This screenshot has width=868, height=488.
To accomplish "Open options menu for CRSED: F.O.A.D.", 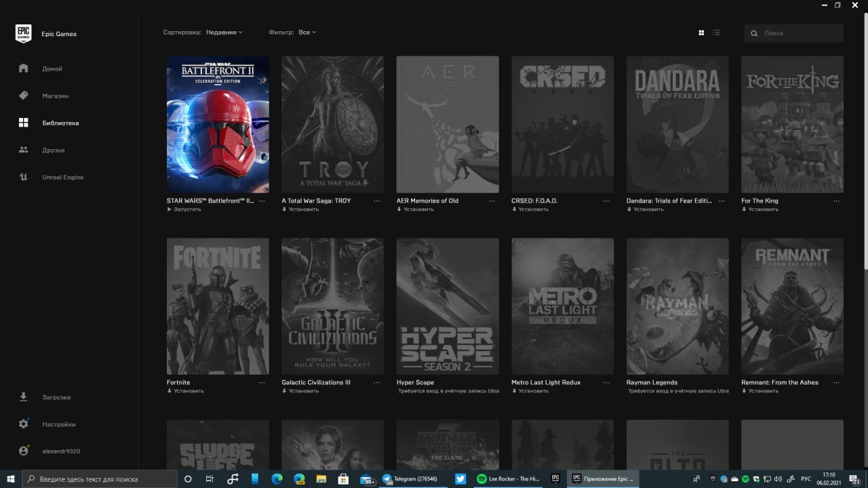I will (x=606, y=201).
